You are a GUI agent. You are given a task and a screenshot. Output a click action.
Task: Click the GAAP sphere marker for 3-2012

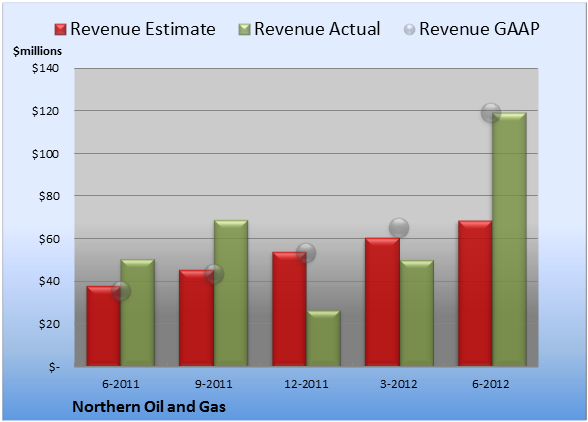[399, 228]
